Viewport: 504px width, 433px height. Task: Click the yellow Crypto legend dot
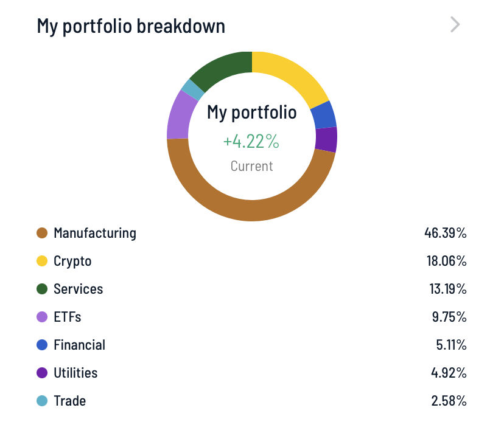[x=42, y=261]
